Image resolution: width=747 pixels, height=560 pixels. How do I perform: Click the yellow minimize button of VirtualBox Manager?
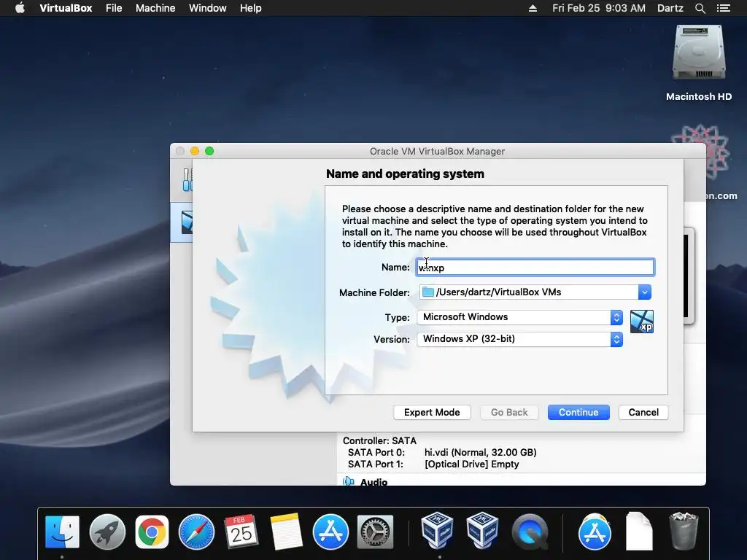194,151
